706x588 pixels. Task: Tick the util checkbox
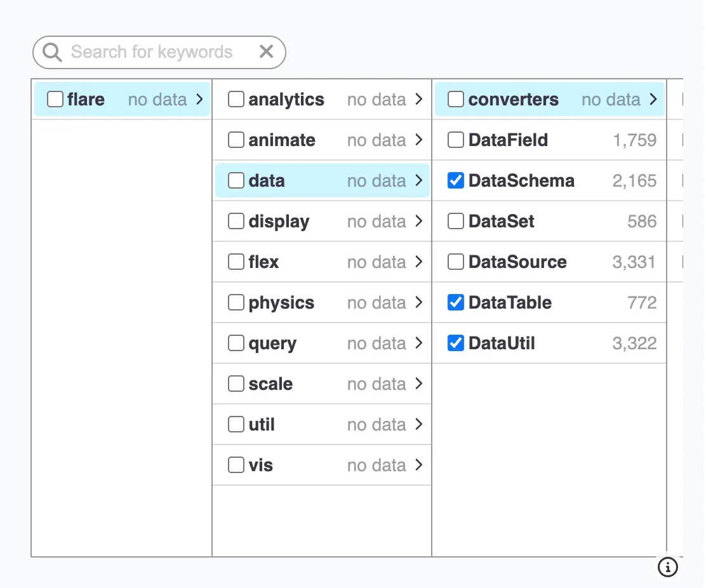(x=236, y=424)
